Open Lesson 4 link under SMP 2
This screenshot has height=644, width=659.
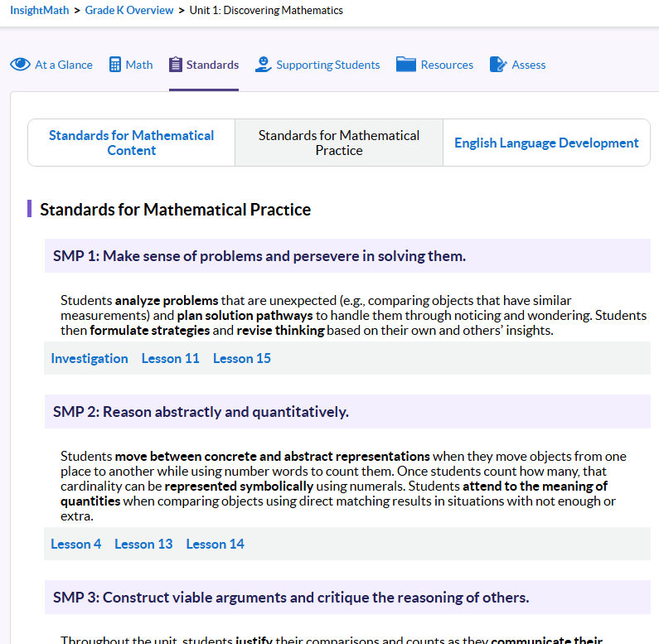tap(76, 545)
